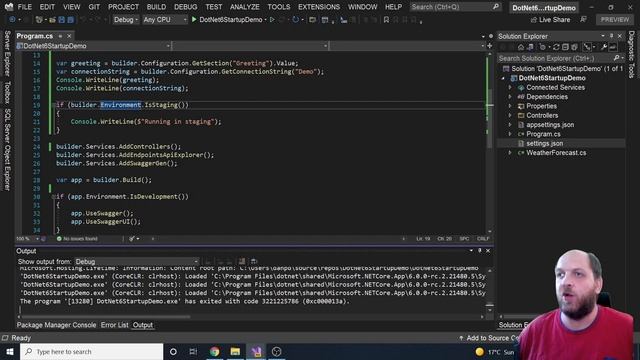
Task: Toggle the Track Active Item button
Action: click(587, 47)
